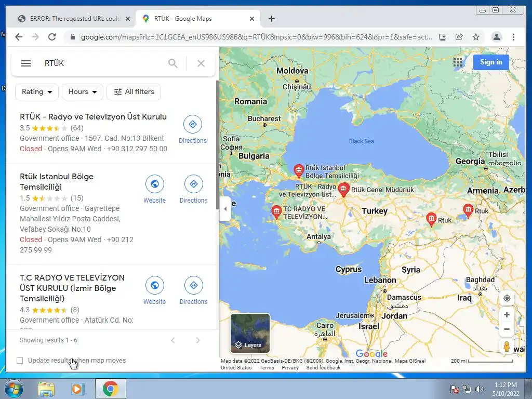The height and width of the screenshot is (399, 532).
Task: Expand the Rating filter dropdown
Action: [x=37, y=92]
